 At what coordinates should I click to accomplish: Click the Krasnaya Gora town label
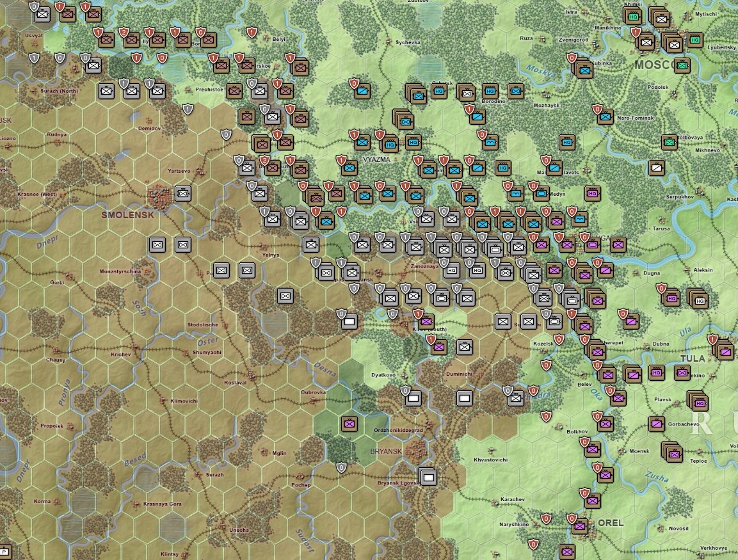tap(163, 504)
